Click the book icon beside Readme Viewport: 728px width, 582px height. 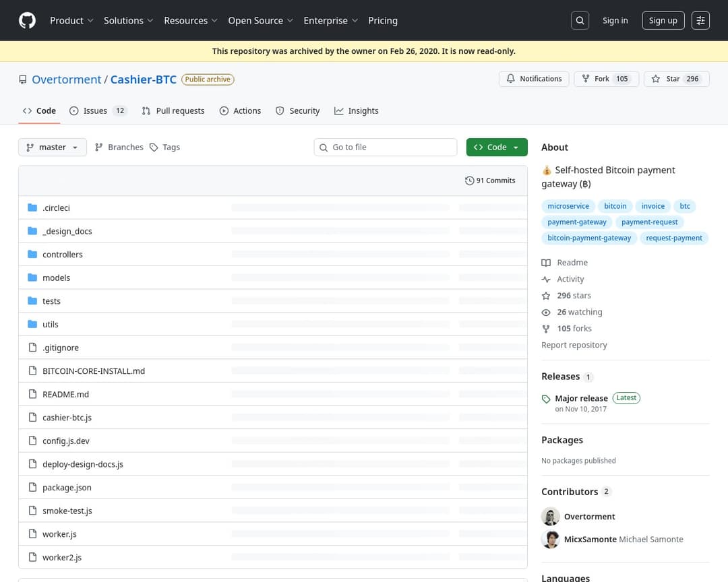(x=546, y=263)
